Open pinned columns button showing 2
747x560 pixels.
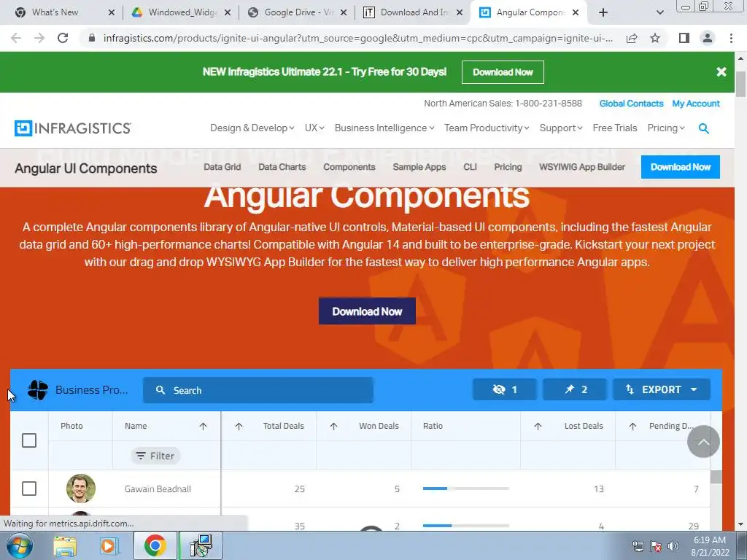(575, 389)
